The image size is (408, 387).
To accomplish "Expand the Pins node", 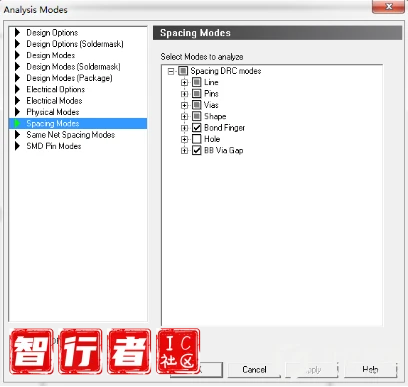I will click(184, 94).
